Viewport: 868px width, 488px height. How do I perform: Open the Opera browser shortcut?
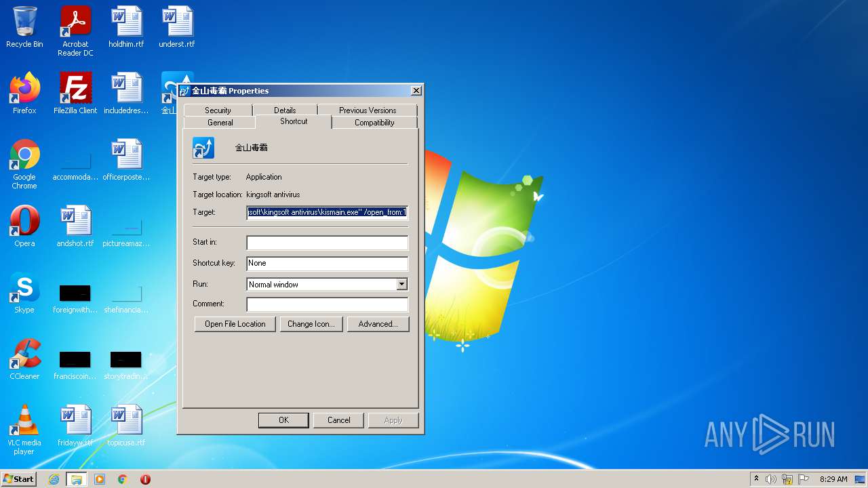(24, 226)
